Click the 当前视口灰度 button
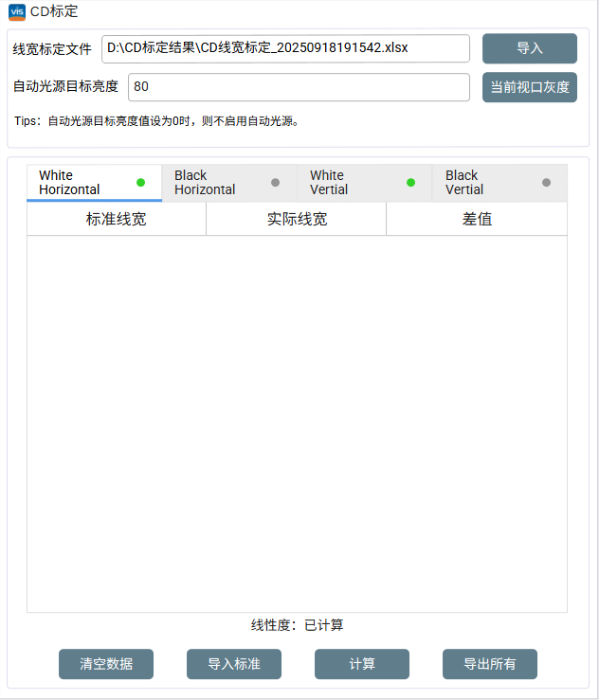This screenshot has width=599, height=700. [529, 86]
